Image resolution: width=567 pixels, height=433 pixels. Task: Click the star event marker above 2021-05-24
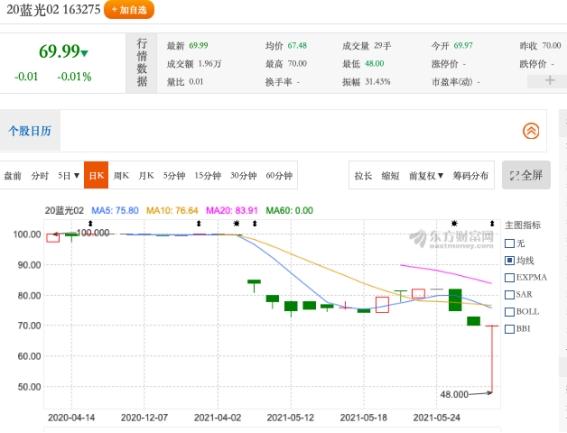pyautogui.click(x=454, y=224)
